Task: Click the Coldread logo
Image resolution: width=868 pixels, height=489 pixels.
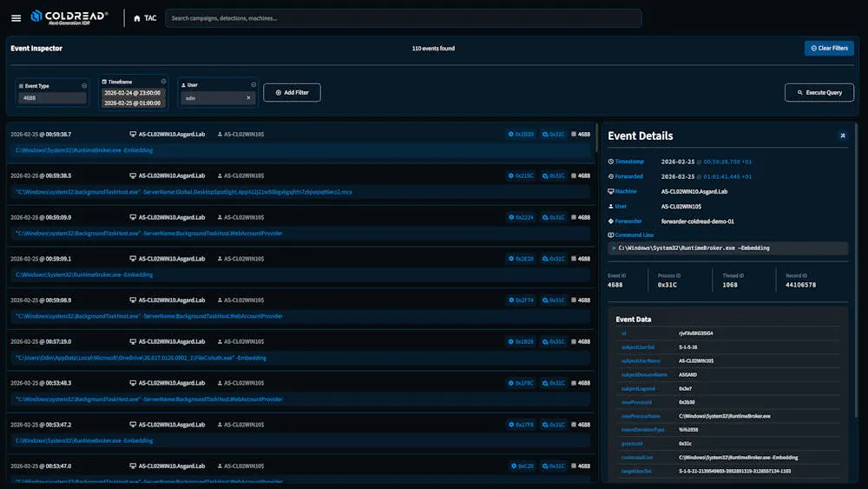Action: [x=69, y=17]
